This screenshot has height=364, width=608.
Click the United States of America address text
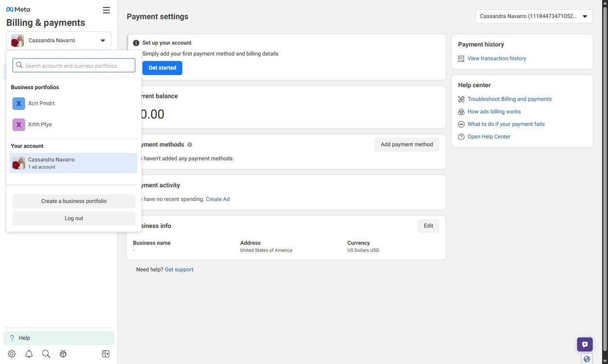[266, 250]
